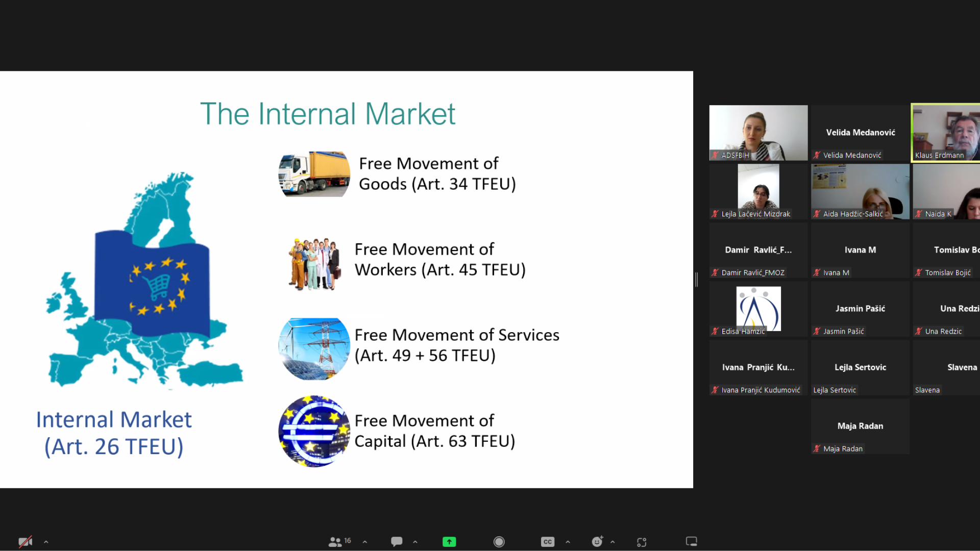Screen dimensions: 980x551
Task: Open the Participants panel showing 16
Action: (x=339, y=541)
